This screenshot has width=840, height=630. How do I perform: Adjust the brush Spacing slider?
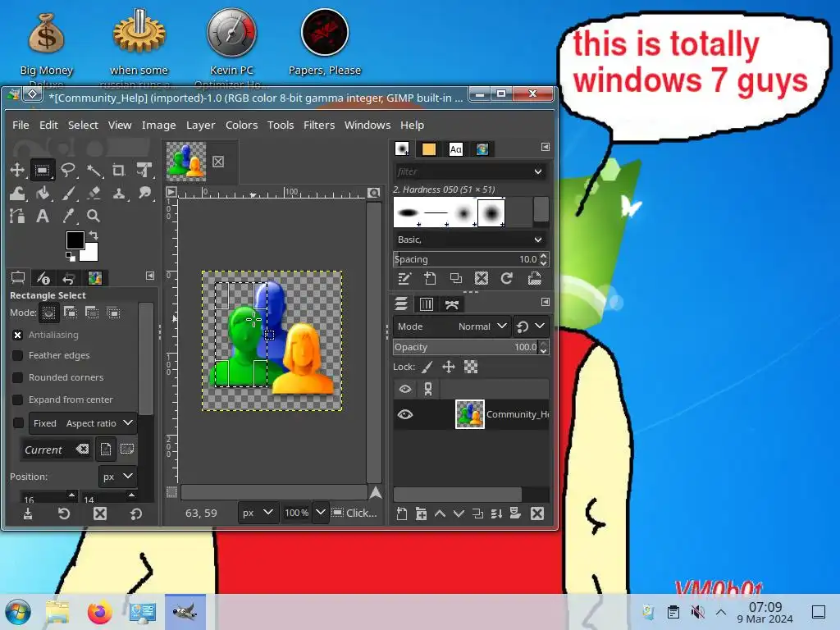pos(466,259)
